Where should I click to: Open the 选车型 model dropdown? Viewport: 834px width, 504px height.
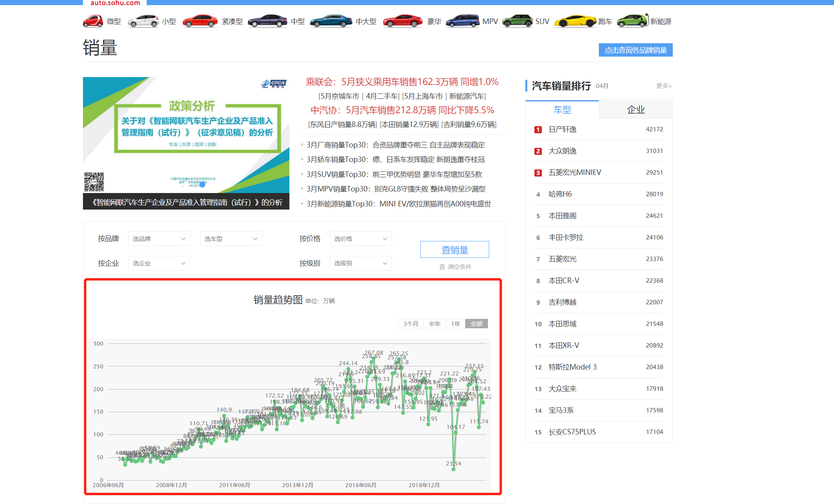pyautogui.click(x=231, y=239)
